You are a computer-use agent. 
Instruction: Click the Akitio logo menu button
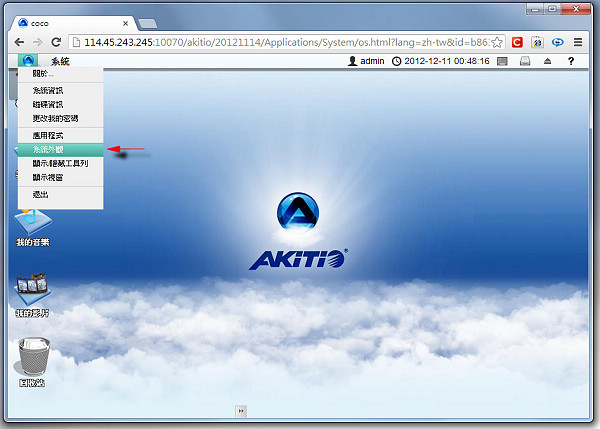(27, 61)
